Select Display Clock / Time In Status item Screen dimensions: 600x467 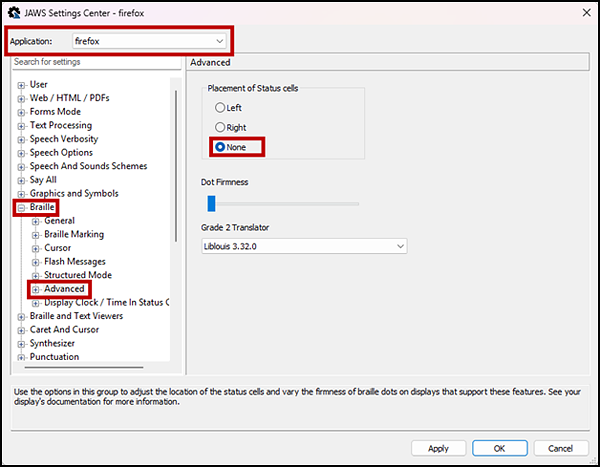coord(106,302)
